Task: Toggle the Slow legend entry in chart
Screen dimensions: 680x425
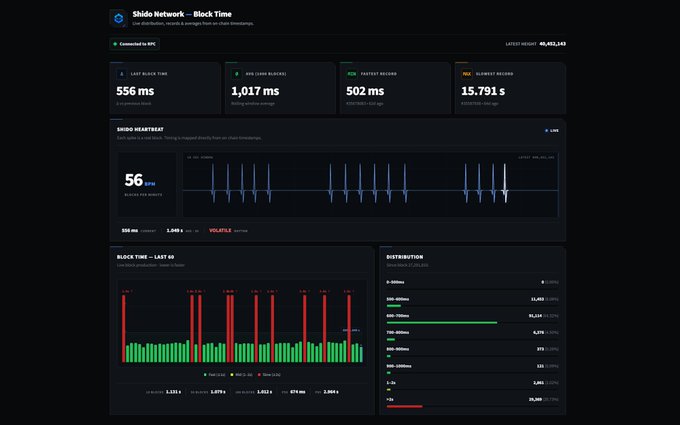Action: (x=269, y=375)
